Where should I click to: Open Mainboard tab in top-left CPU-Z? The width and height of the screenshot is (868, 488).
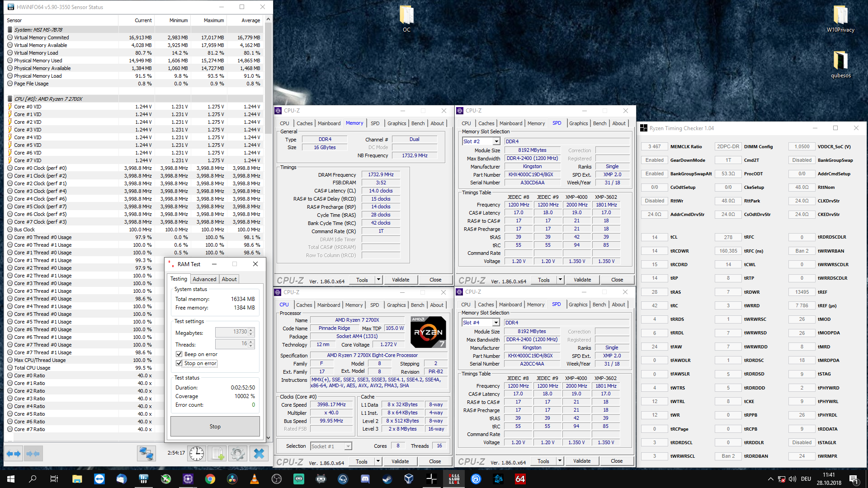pos(329,123)
